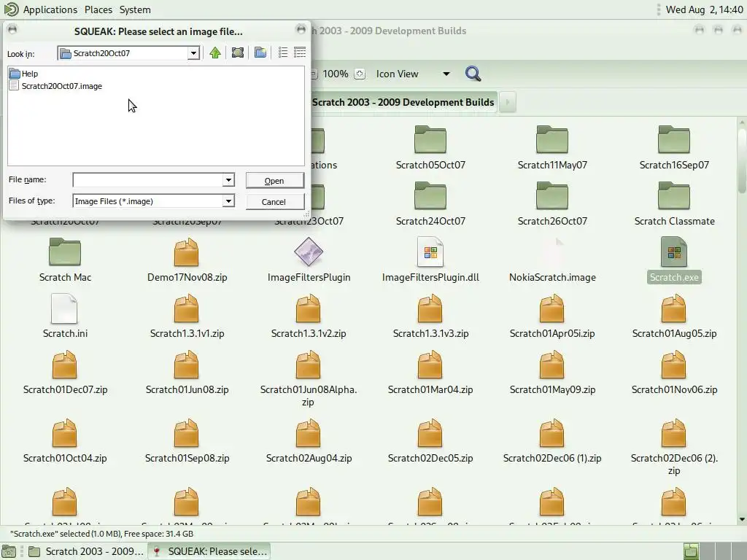Select Scratch01Dec07.zip archive

click(x=65, y=373)
